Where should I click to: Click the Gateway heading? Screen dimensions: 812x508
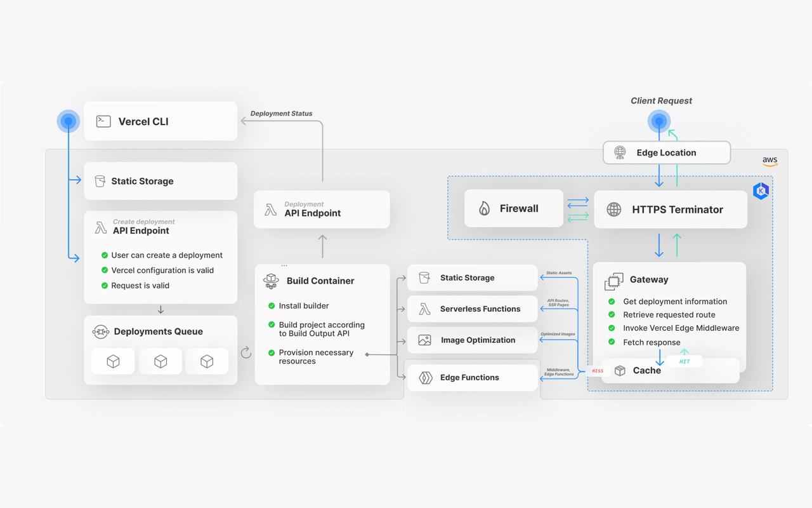point(649,279)
